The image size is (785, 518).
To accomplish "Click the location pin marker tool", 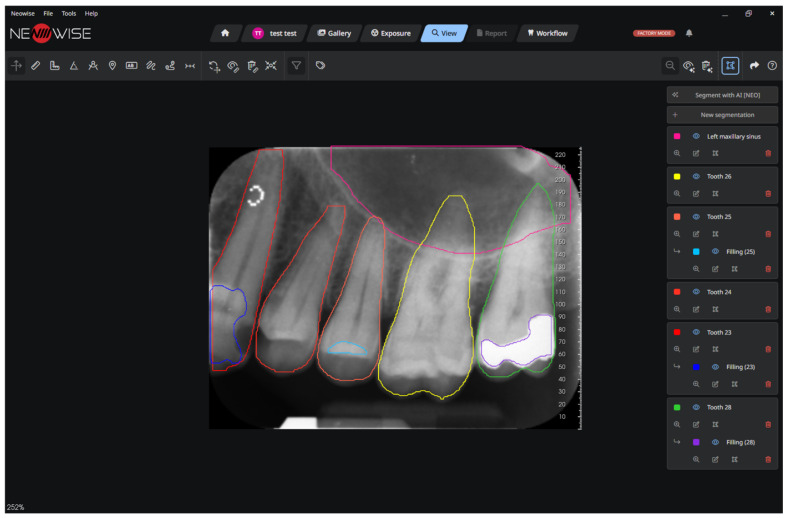I will 112,66.
